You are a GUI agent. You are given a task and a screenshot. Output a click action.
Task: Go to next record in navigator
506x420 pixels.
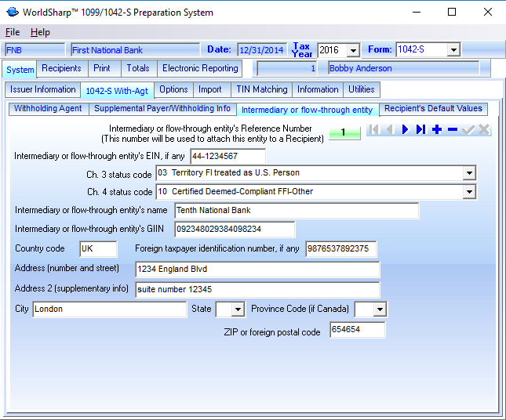(405, 130)
